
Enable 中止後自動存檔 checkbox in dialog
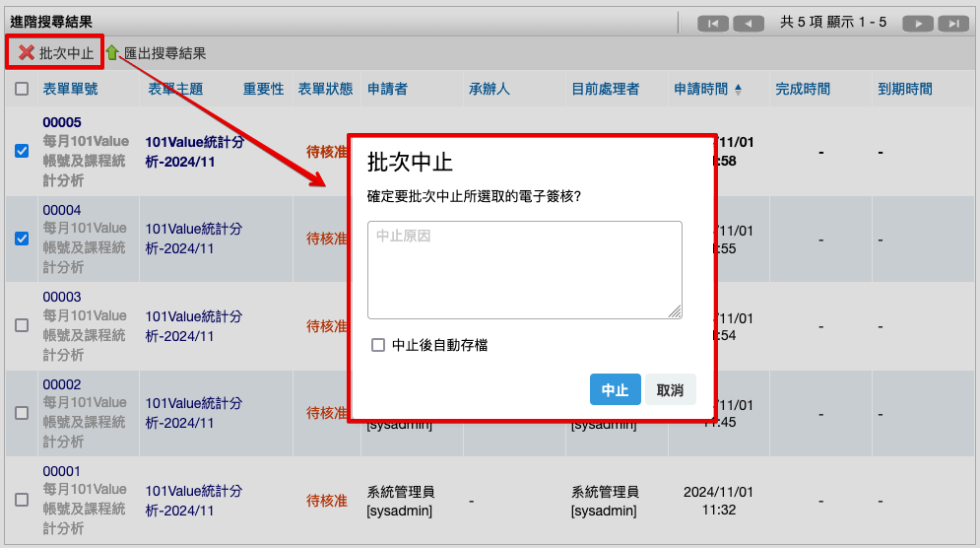click(x=378, y=345)
